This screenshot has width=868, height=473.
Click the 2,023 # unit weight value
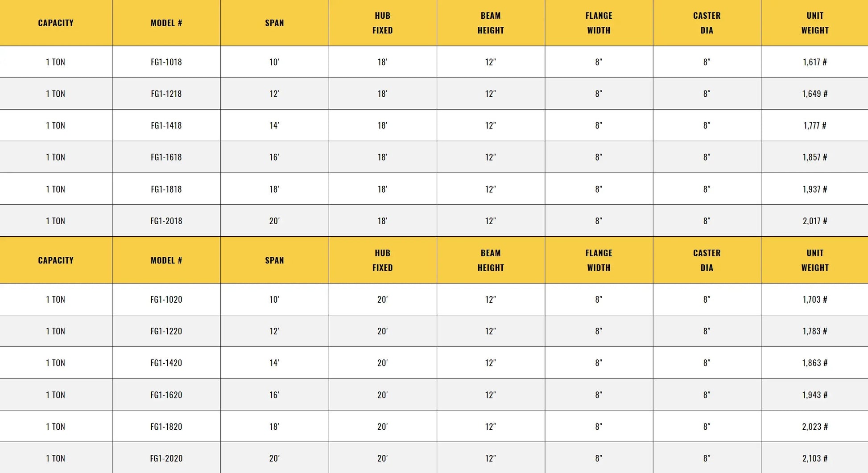[x=814, y=427]
